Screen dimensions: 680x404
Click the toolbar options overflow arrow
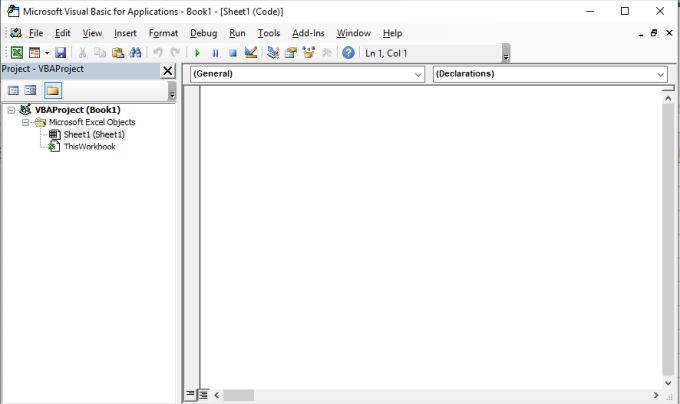coord(506,53)
